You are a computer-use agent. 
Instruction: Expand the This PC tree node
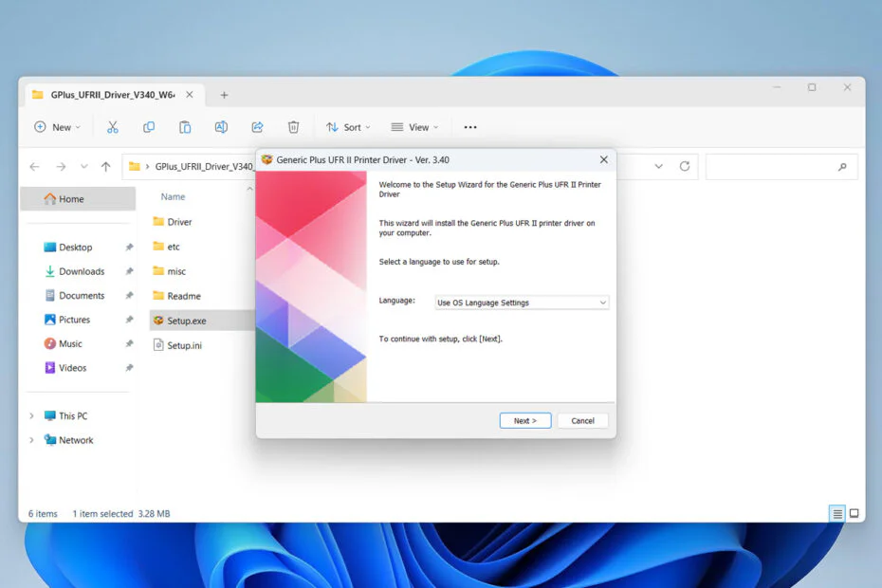tap(31, 415)
